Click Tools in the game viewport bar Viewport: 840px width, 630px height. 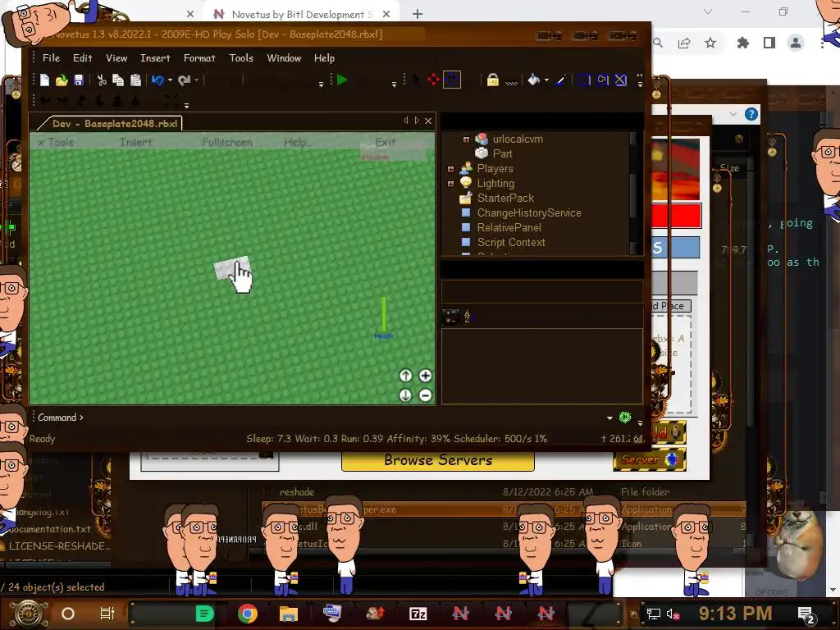(61, 143)
